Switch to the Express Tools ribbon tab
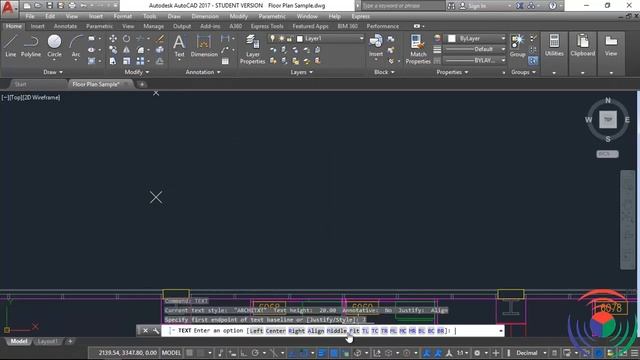The width and height of the screenshot is (640, 360). pyautogui.click(x=267, y=26)
